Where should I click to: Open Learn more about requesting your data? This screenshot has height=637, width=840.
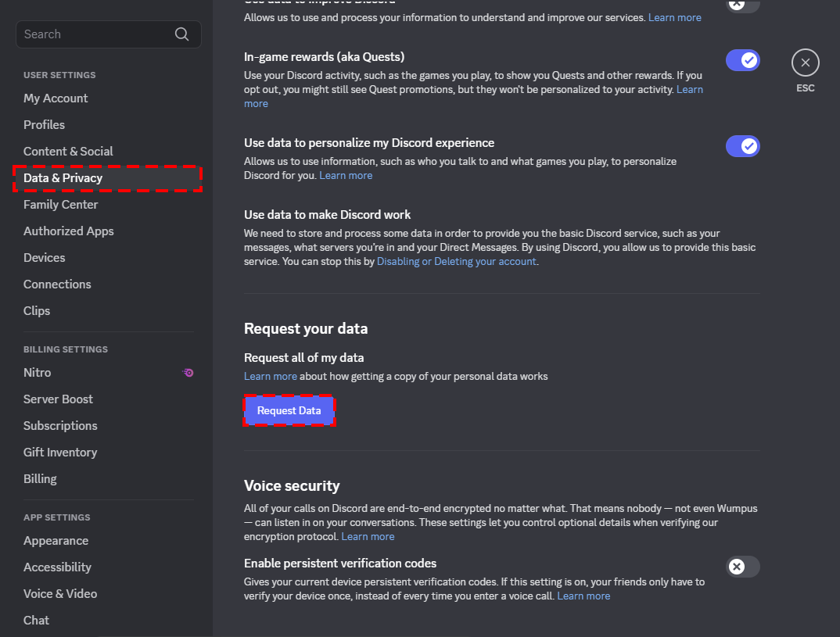(x=270, y=376)
